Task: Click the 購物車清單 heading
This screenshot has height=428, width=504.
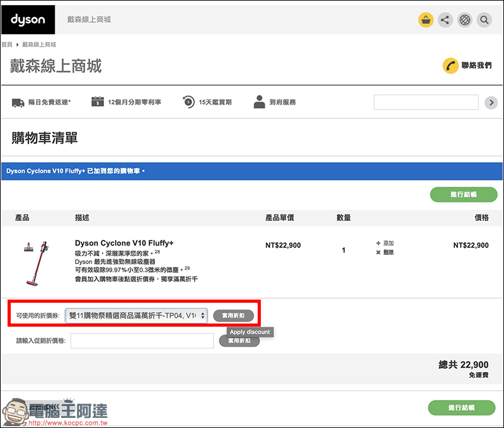Action: [x=45, y=138]
